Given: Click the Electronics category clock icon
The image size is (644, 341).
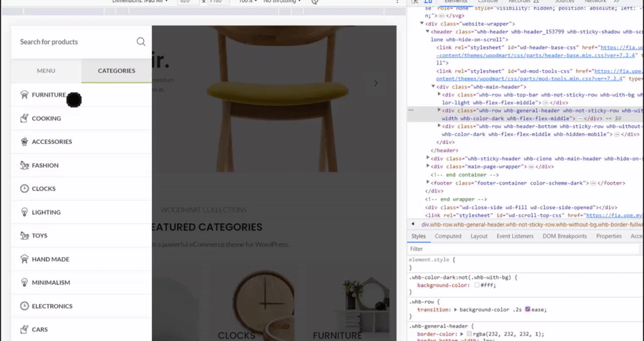Looking at the screenshot, I should [x=24, y=306].
